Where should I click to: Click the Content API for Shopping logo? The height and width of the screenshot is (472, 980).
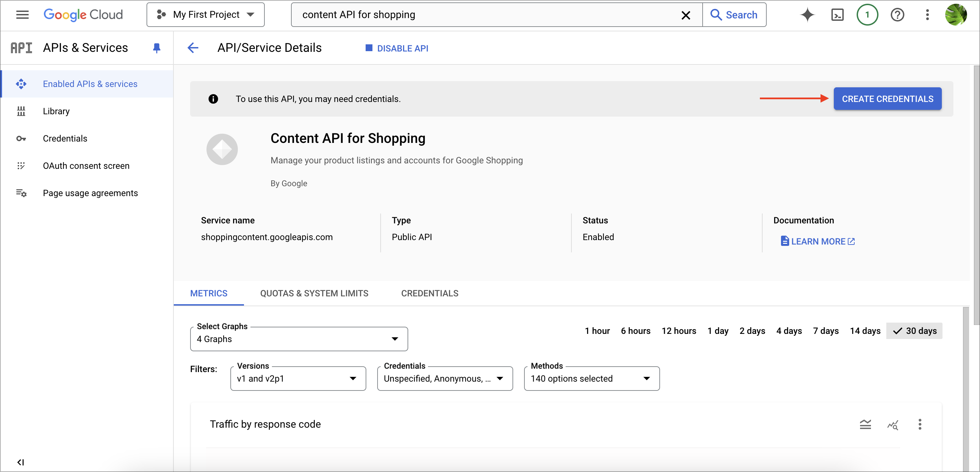pyautogui.click(x=222, y=149)
